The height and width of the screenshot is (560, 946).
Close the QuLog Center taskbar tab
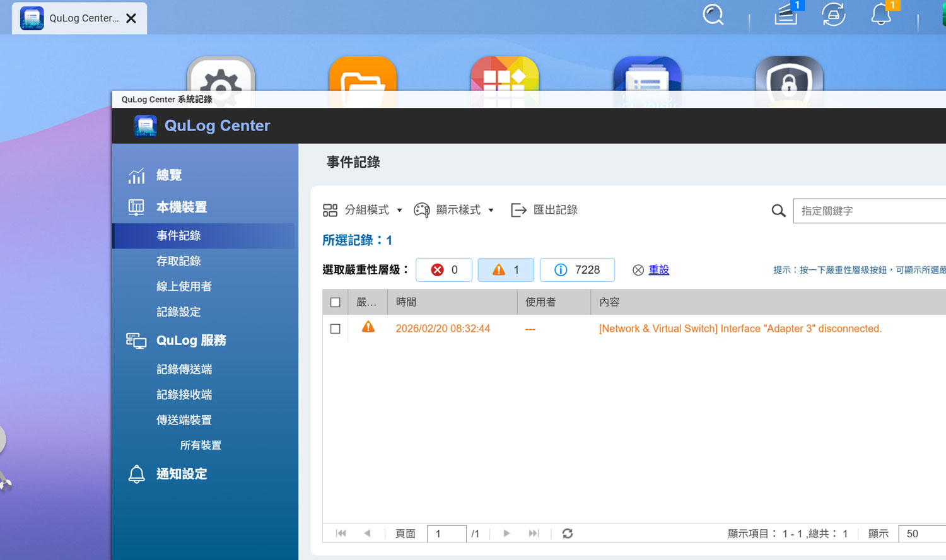[x=131, y=18]
